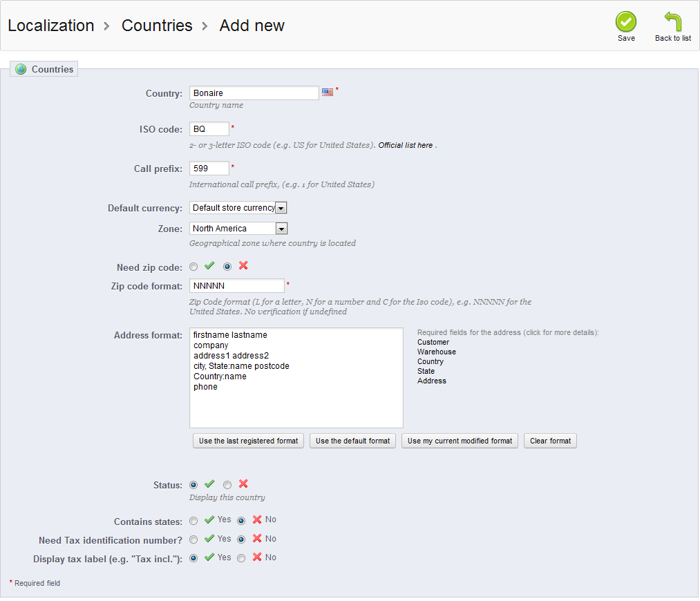
Task: Click the green Save checkmark icon
Action: 626,22
